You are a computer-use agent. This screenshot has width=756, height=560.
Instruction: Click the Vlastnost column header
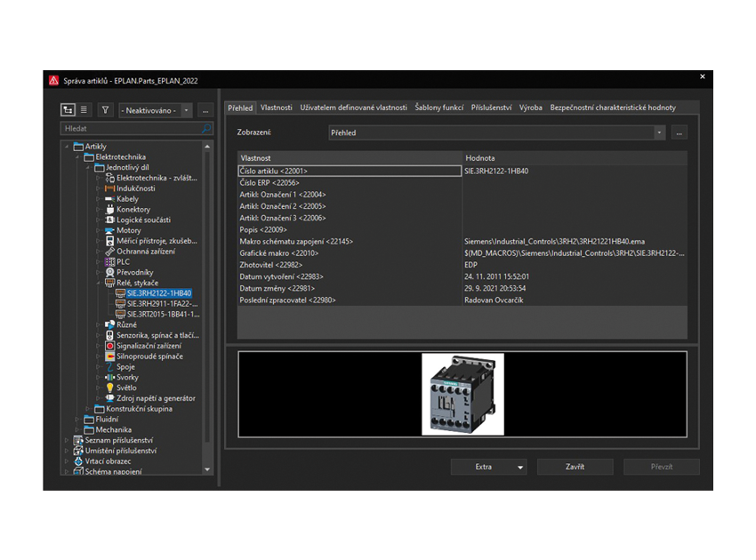click(350, 158)
